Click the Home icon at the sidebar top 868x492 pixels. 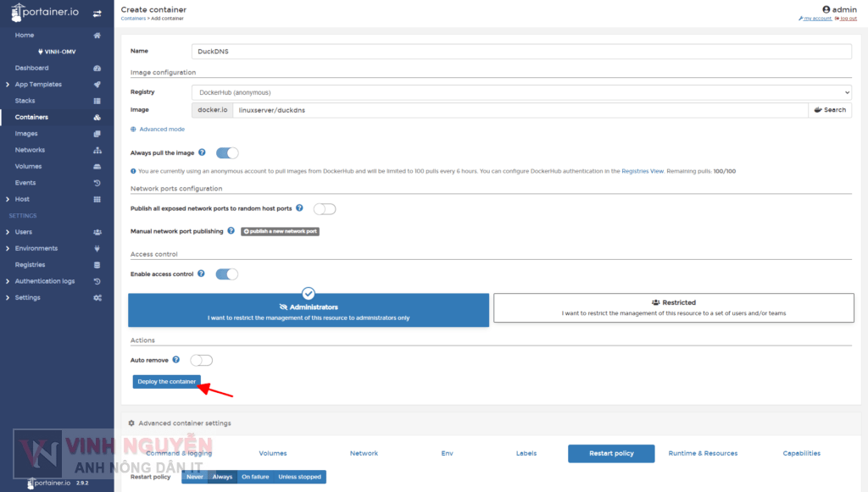tap(97, 35)
